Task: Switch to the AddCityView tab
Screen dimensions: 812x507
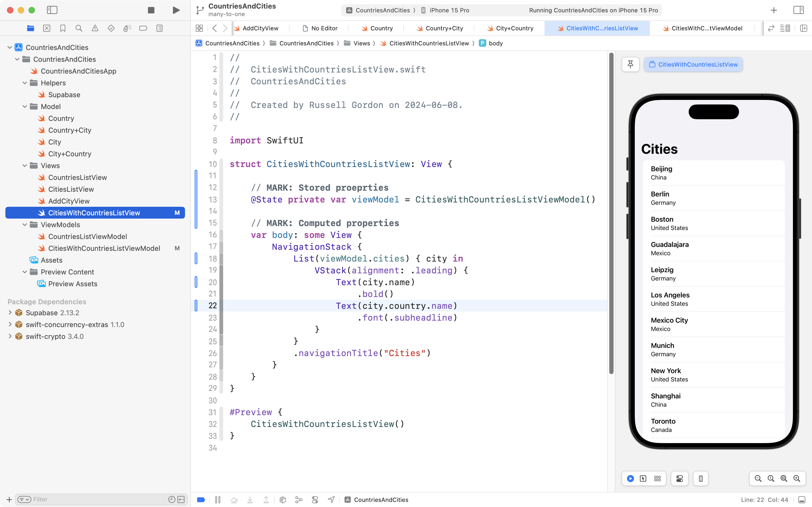Action: pos(260,28)
